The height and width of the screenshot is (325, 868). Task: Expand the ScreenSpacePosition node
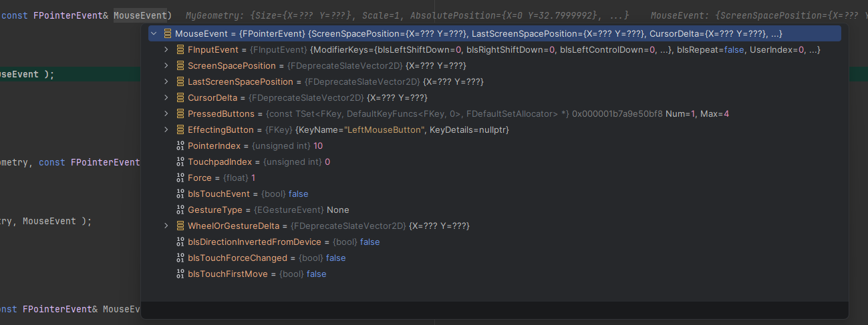[x=166, y=66]
